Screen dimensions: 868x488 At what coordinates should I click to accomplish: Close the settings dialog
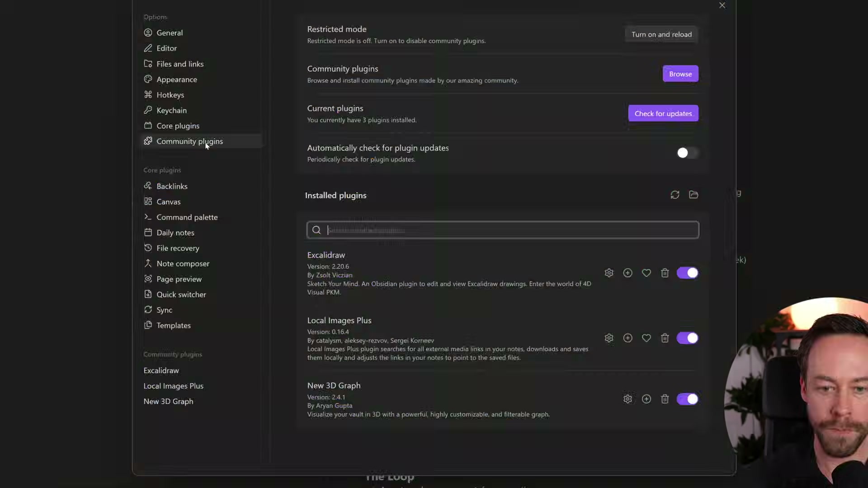[722, 5]
